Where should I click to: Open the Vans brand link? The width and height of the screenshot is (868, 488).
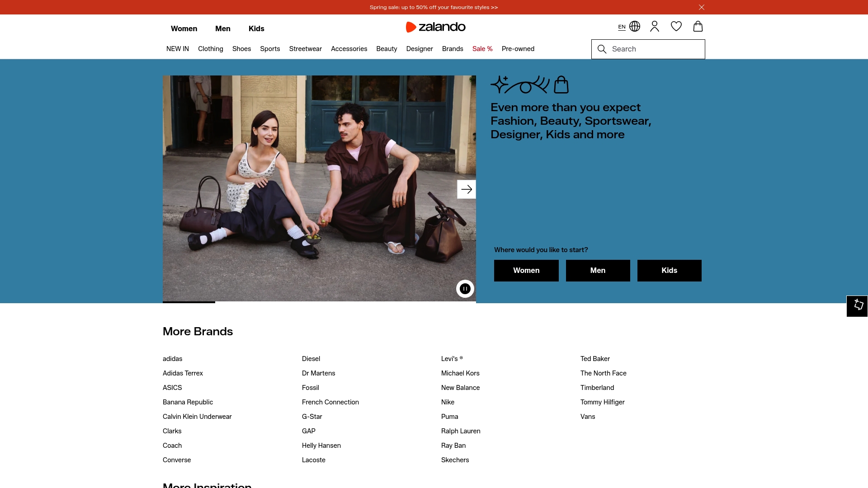click(588, 417)
